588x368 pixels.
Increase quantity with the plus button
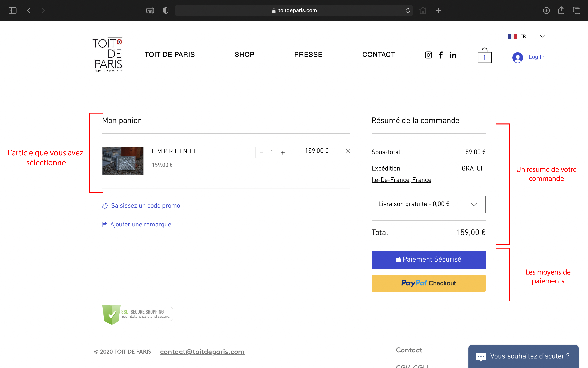[283, 153]
